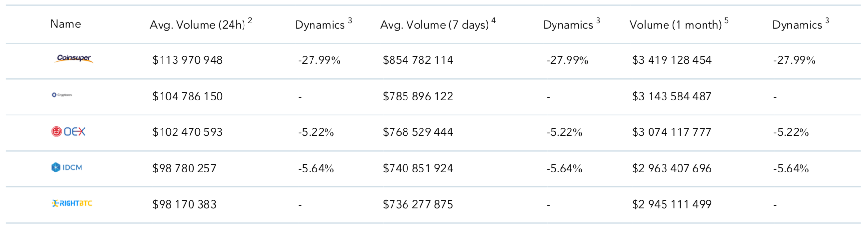The image size is (868, 229).
Task: Click the $785 896 122 weekly volume cell
Action: 418,96
